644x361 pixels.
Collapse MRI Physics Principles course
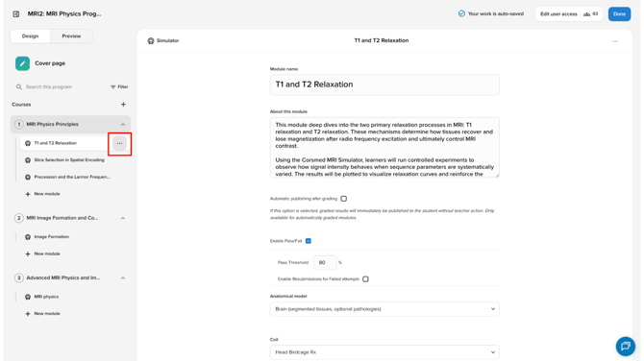click(x=123, y=124)
